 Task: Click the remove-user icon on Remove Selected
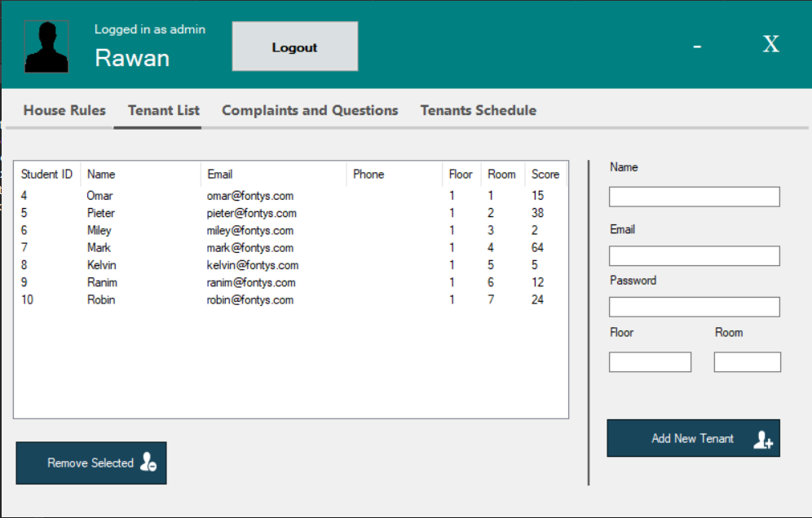click(148, 462)
